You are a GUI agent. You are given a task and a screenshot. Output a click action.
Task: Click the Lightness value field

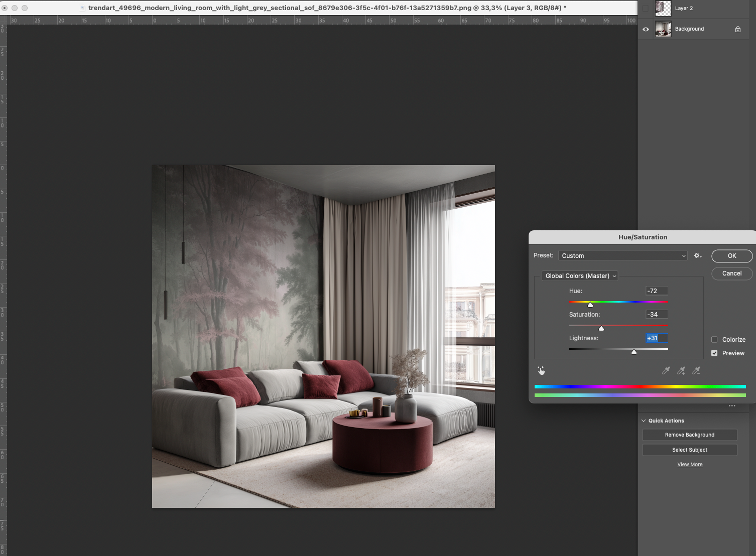click(x=657, y=338)
